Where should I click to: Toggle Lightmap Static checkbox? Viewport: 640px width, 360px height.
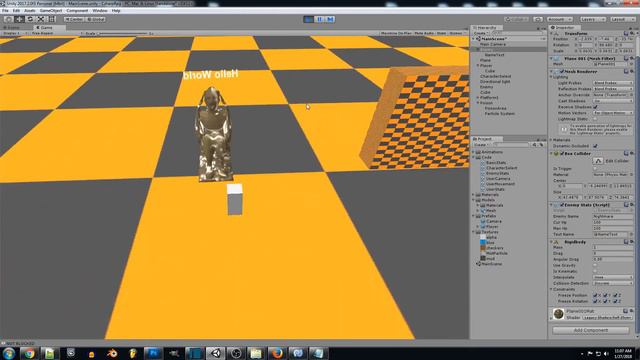coord(595,119)
